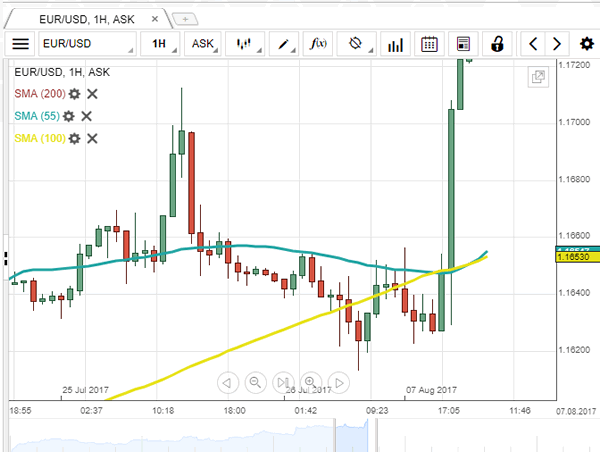600x452 pixels.
Task: Toggle the chart lock icon
Action: pos(497,44)
